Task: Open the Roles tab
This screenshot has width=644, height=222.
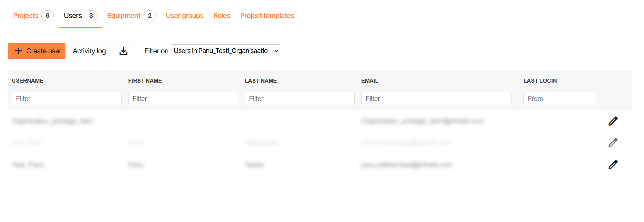Action: click(222, 16)
